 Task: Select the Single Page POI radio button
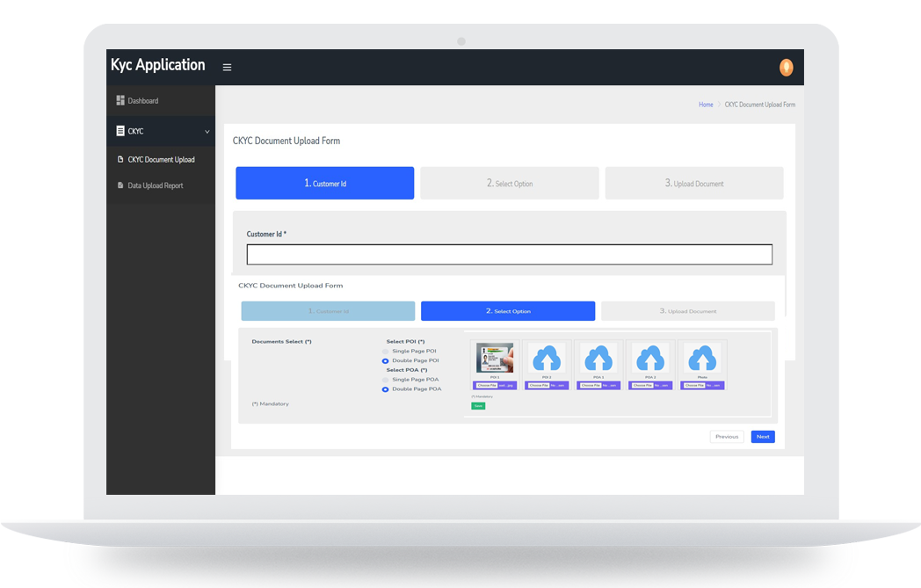pyautogui.click(x=385, y=352)
